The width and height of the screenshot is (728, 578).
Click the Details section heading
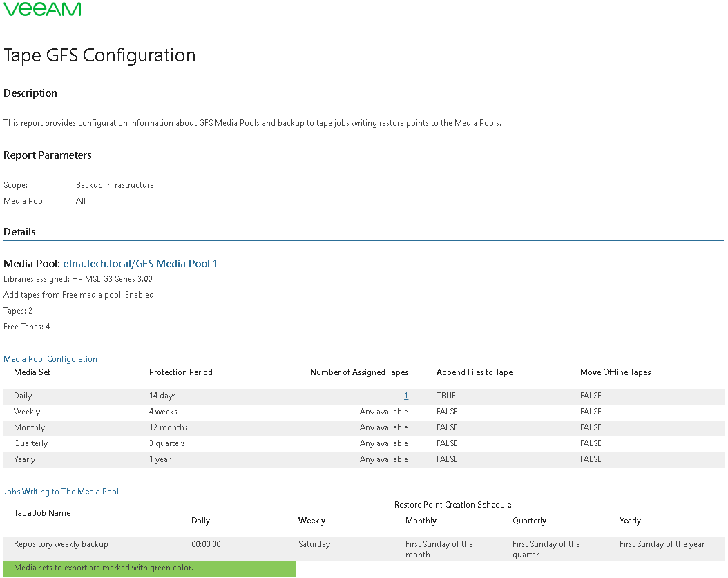pyautogui.click(x=19, y=231)
